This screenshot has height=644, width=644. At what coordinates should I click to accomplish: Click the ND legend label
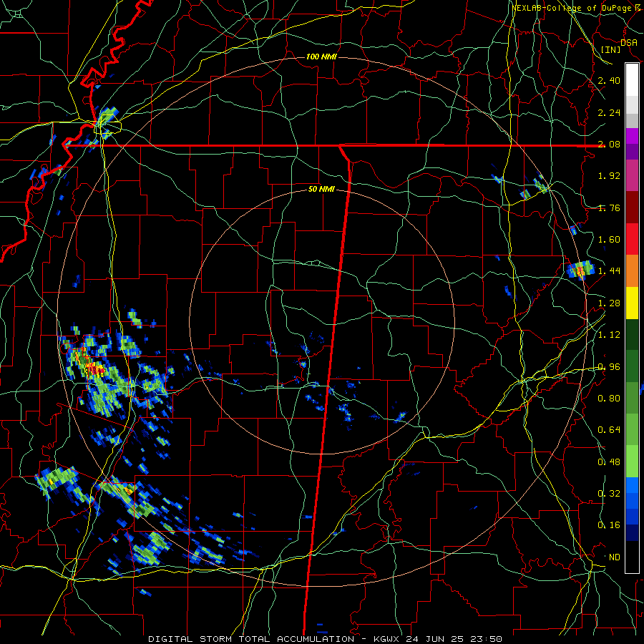pos(615,557)
